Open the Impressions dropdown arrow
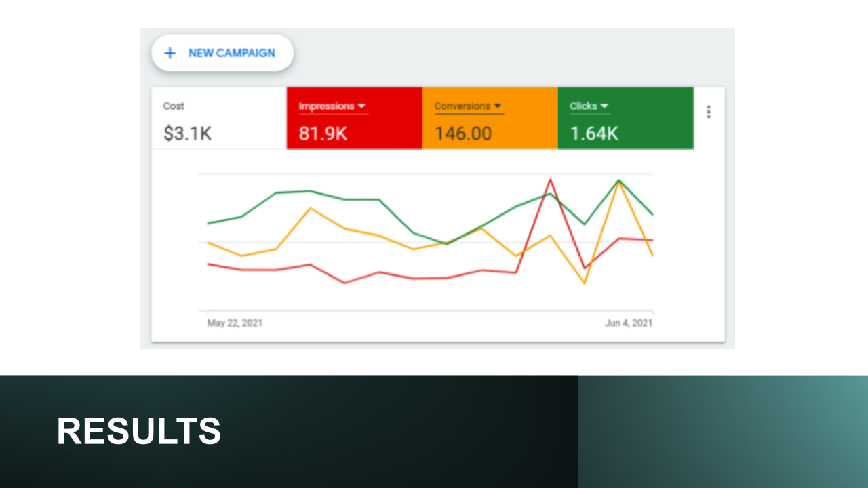 pos(361,106)
